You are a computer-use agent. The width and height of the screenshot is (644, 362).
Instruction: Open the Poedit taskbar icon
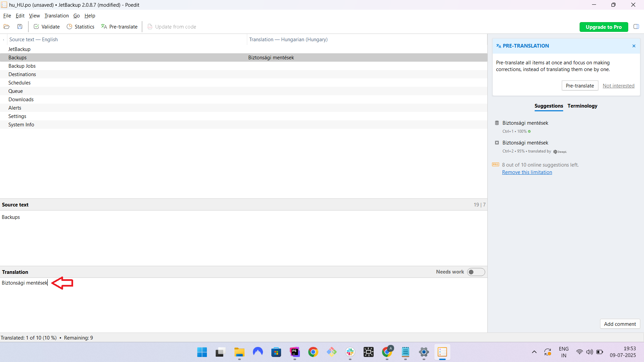442,352
